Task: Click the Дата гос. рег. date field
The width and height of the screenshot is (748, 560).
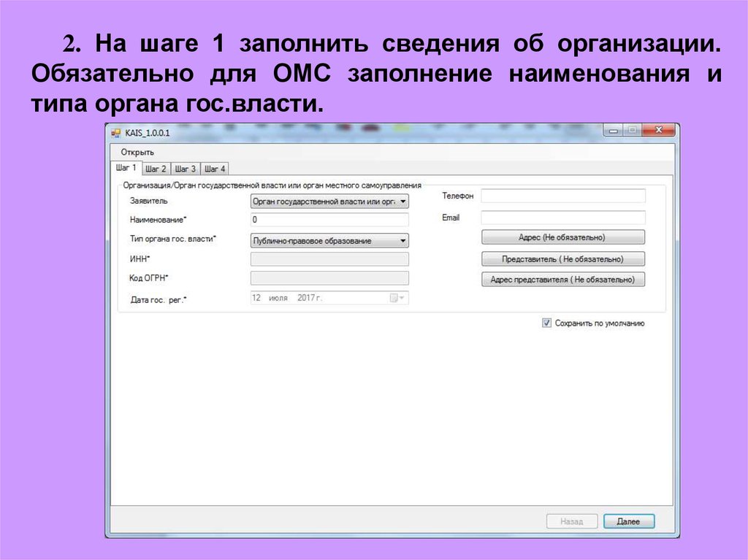Action: tap(329, 298)
